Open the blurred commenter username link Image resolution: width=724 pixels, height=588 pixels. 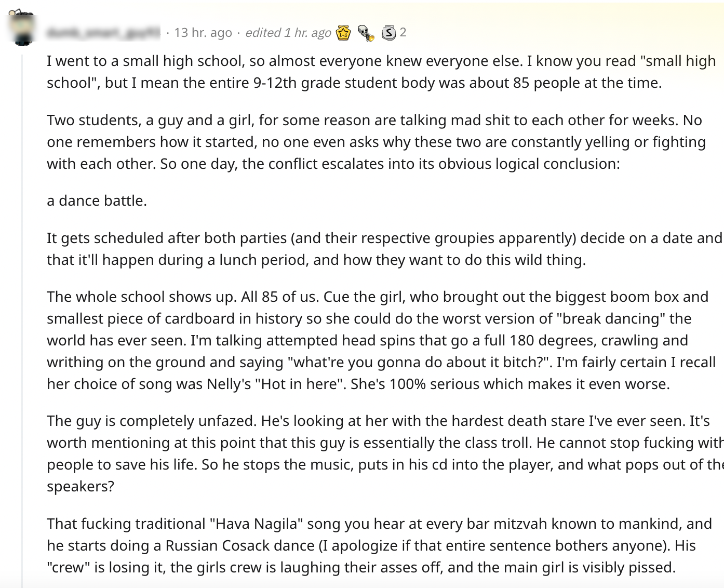pos(103,33)
